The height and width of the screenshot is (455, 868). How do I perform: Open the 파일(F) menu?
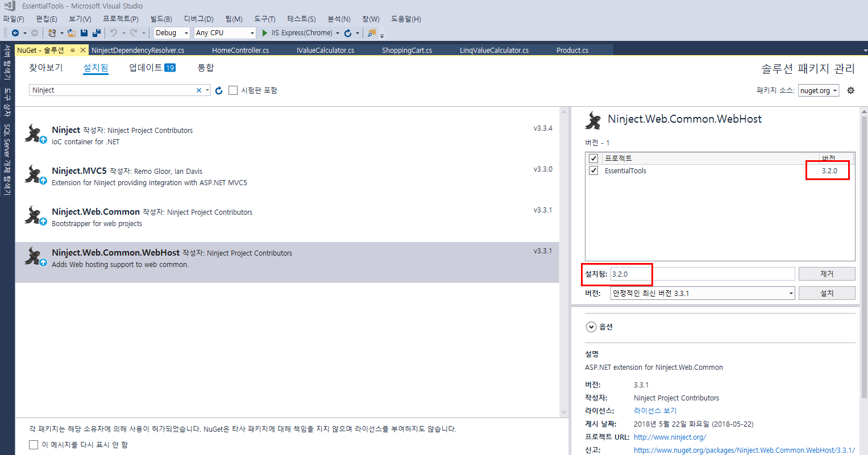coord(14,19)
